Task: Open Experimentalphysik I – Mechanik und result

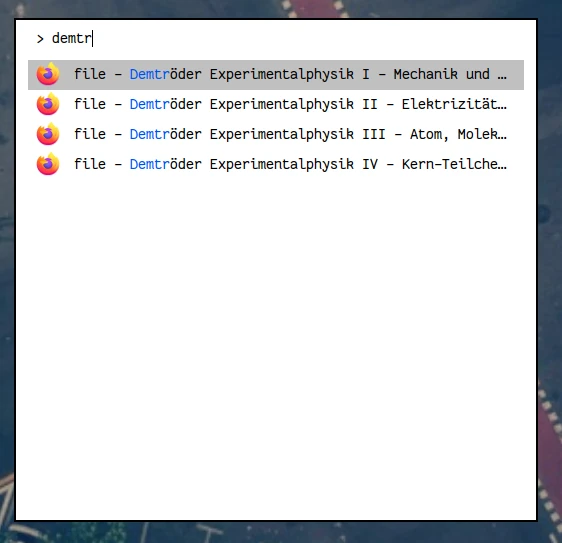Action: click(x=276, y=75)
